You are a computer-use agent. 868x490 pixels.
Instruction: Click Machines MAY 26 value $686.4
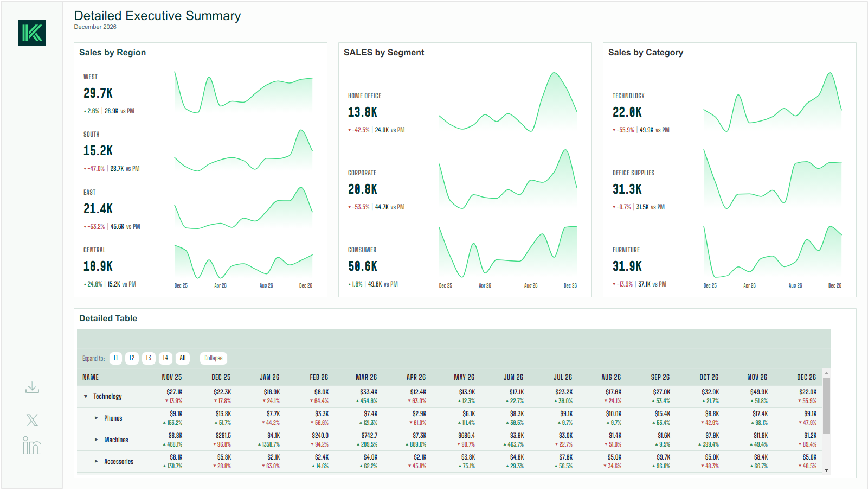[x=466, y=436]
